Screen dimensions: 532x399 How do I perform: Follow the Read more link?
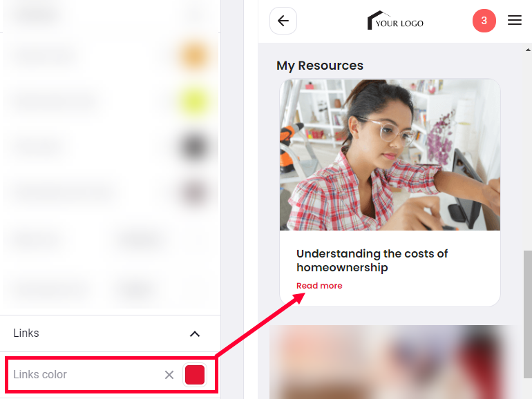pos(319,286)
